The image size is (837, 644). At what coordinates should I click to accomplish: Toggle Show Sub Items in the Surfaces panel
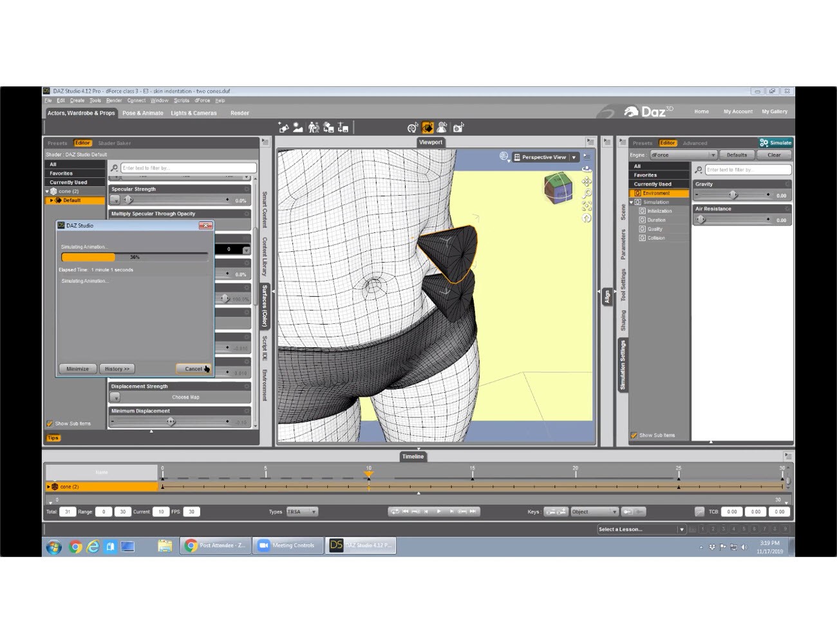(50, 423)
